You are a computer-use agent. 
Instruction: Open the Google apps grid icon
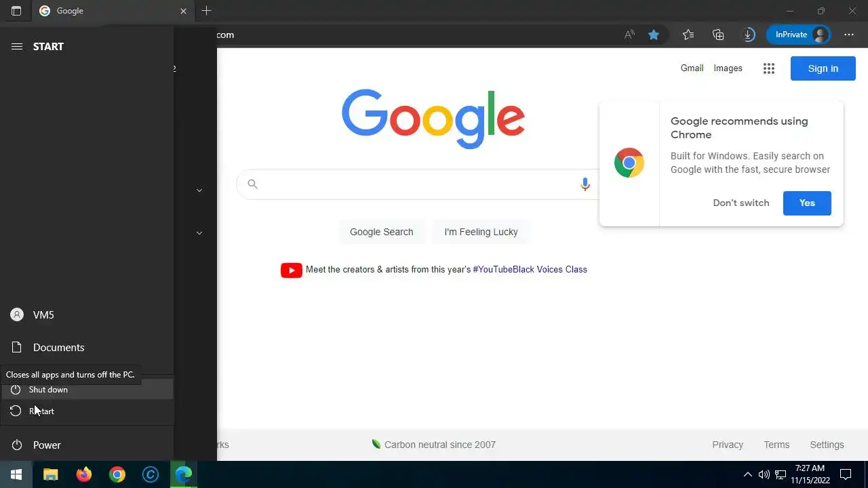768,68
